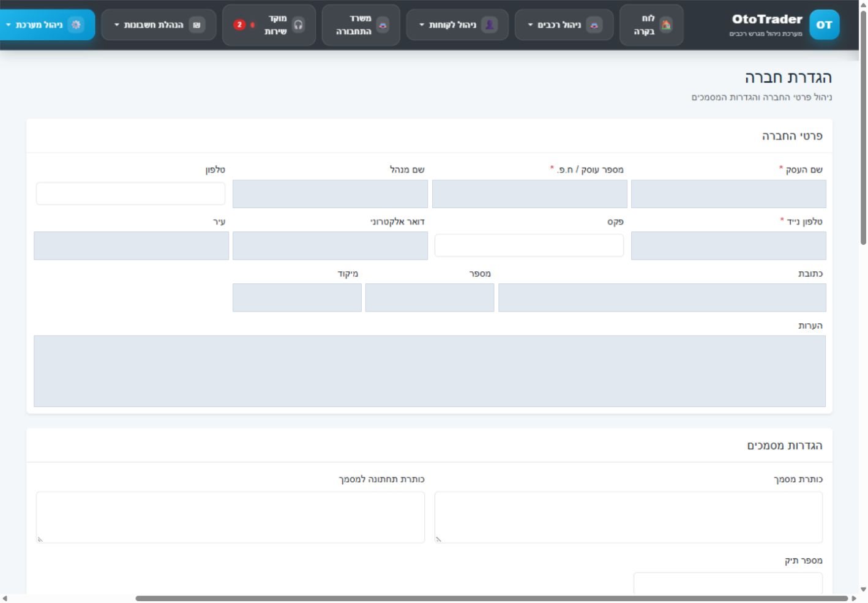Focus the כתובת input field

click(x=662, y=298)
